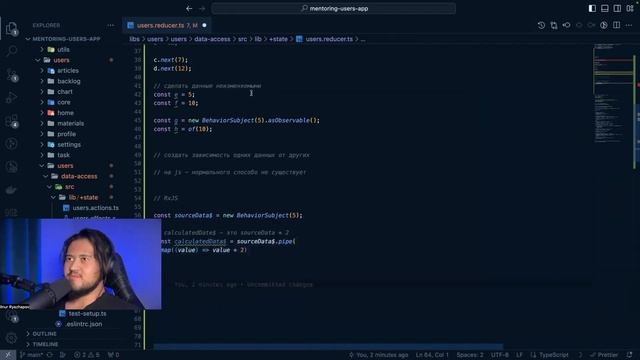Screen dimensions: 640x360
Task: Open the Manage gear icon
Action: tap(11, 338)
